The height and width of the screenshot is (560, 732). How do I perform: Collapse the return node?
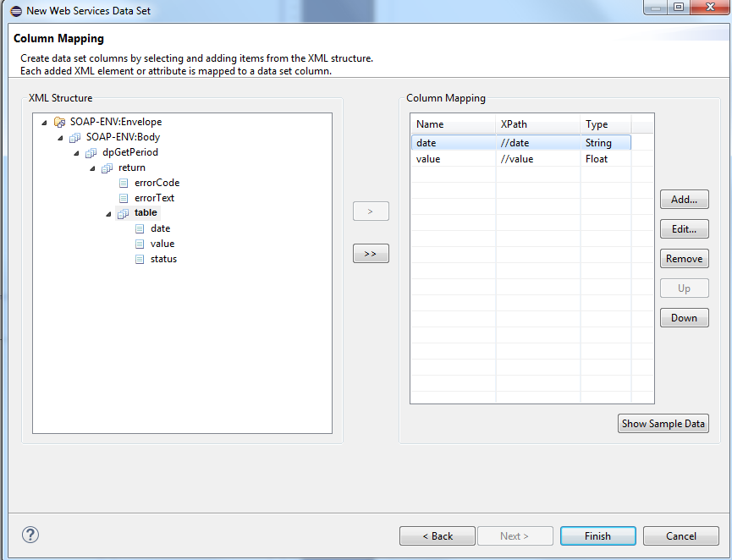[92, 168]
